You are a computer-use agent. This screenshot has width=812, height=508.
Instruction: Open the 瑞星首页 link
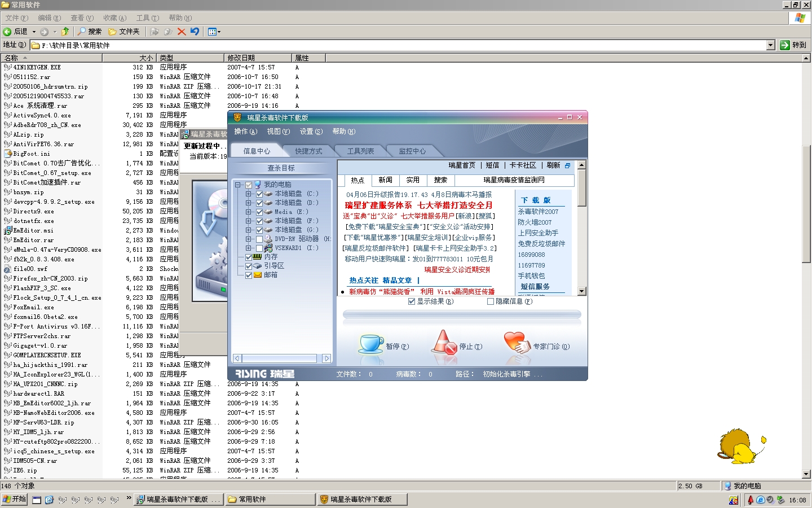[462, 165]
